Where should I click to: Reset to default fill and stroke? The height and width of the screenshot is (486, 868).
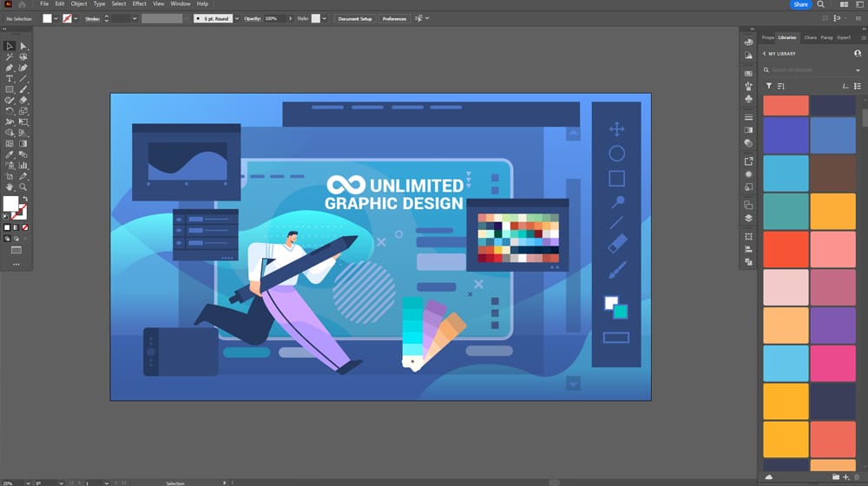(6, 216)
